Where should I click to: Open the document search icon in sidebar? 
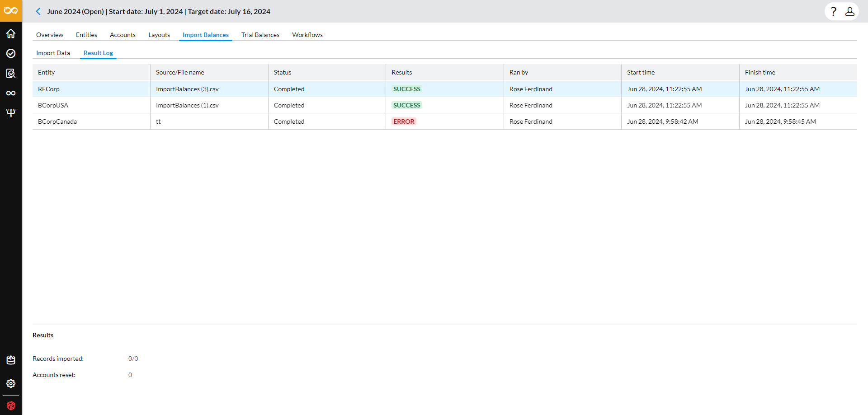(x=11, y=73)
